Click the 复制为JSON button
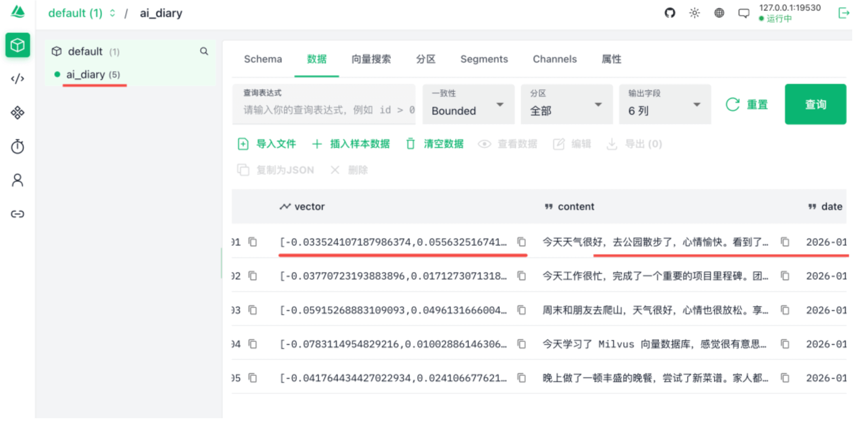This screenshot has width=868, height=432. coord(276,170)
